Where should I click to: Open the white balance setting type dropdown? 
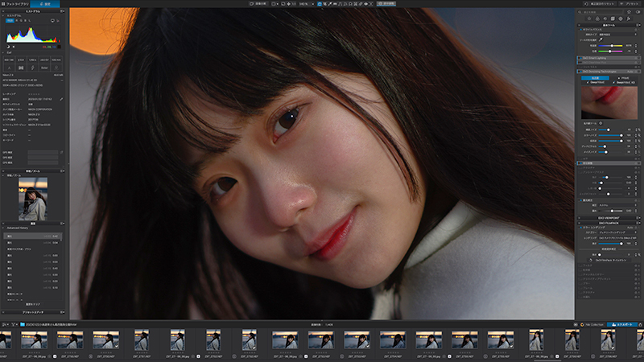click(x=616, y=34)
